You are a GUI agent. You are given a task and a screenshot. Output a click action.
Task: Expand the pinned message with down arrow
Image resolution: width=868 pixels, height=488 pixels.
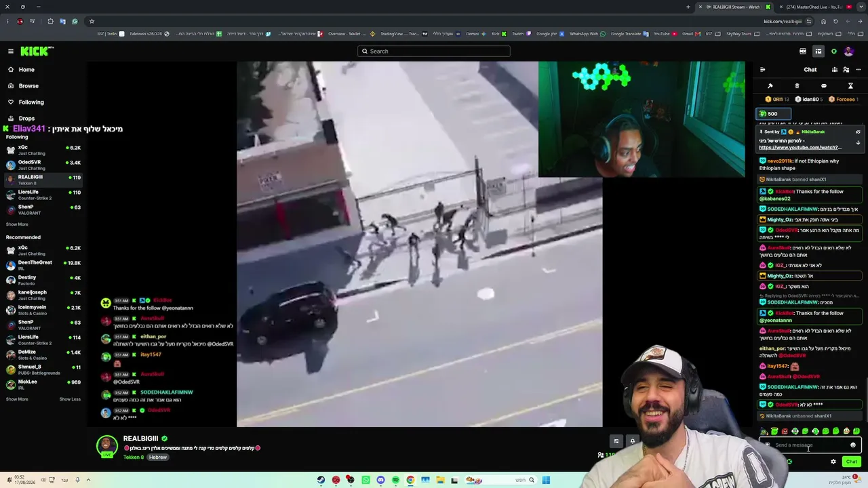[858, 143]
